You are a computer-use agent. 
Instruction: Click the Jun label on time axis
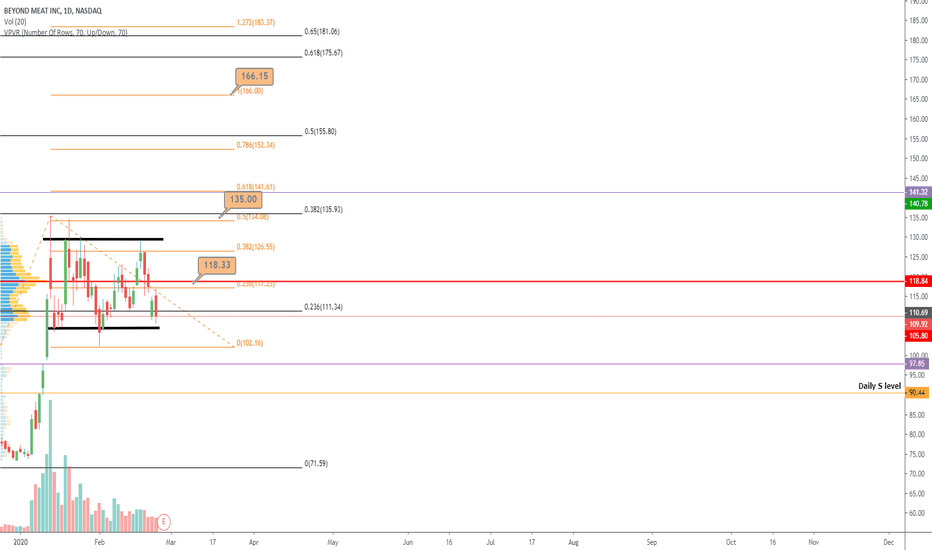[x=408, y=542]
